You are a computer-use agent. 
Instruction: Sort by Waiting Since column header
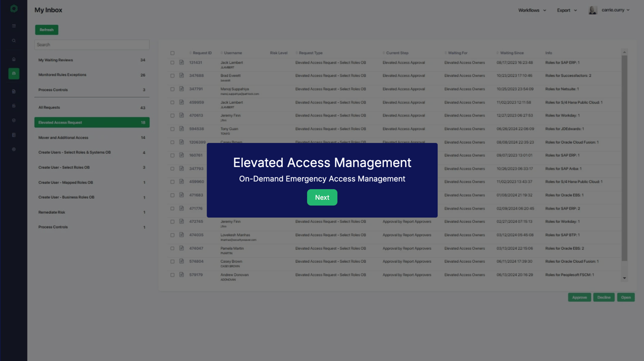pyautogui.click(x=511, y=53)
